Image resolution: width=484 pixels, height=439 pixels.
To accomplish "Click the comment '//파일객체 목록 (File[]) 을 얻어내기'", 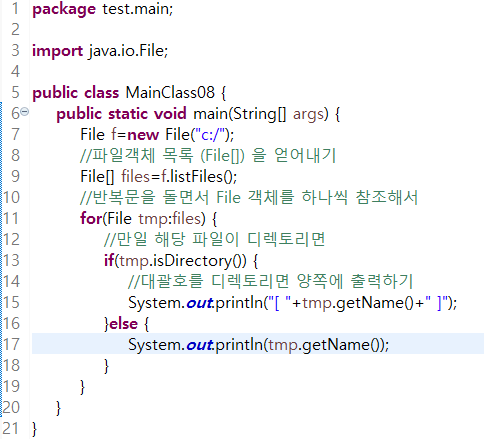I will (x=208, y=156).
